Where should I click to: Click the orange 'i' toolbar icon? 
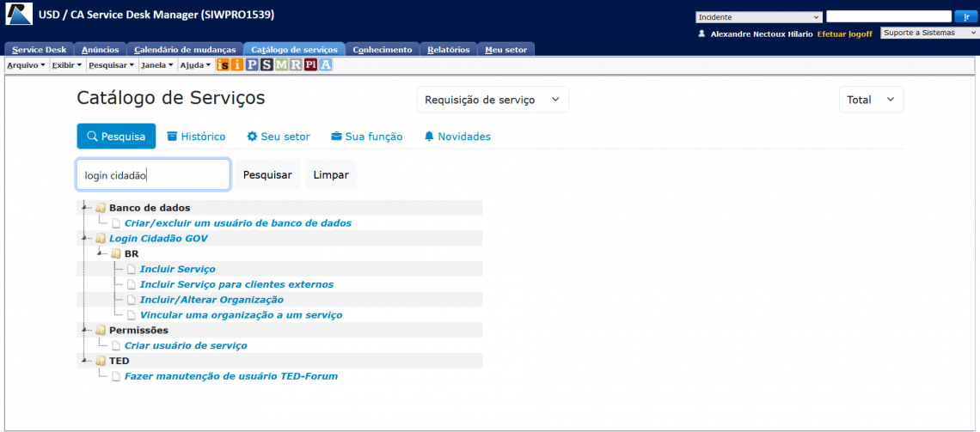(237, 64)
